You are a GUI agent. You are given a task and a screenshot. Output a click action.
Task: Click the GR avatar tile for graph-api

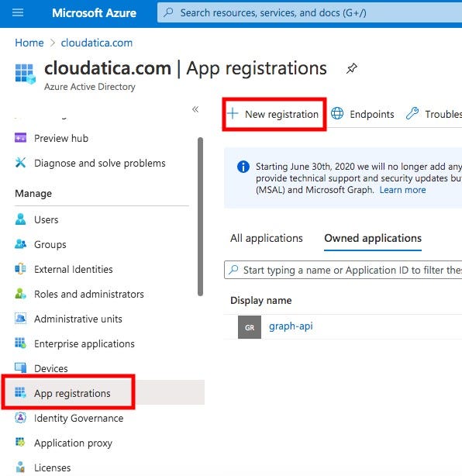tap(250, 327)
